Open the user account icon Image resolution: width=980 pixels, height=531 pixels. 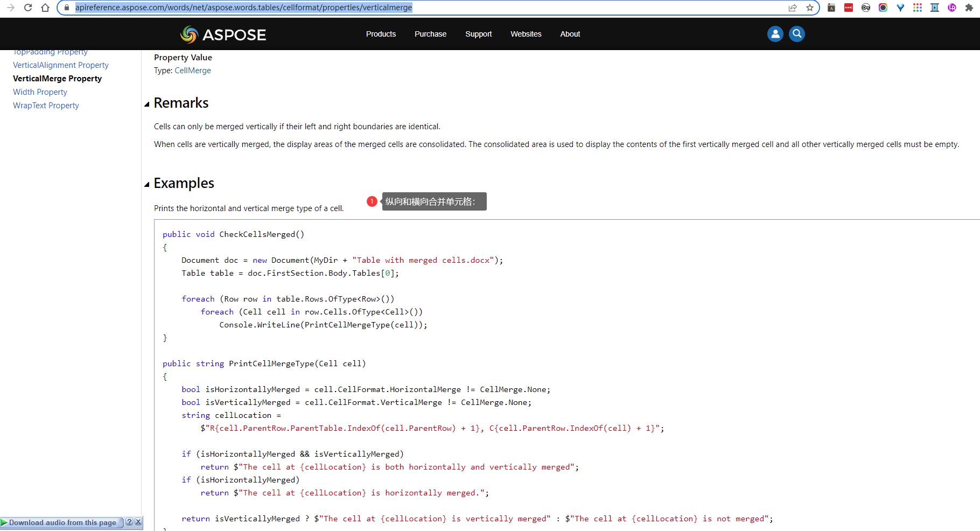click(x=775, y=34)
